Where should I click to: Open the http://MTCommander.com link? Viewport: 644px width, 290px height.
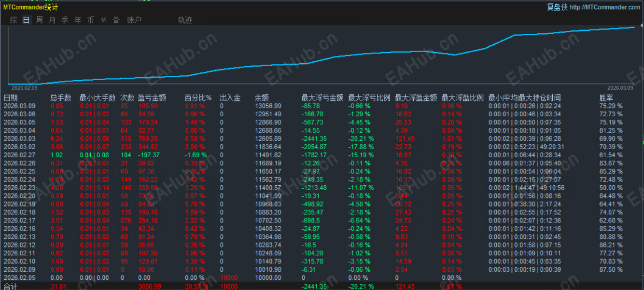[x=605, y=7]
